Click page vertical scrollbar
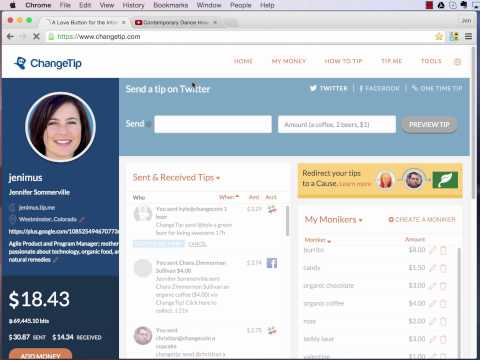 474,123
